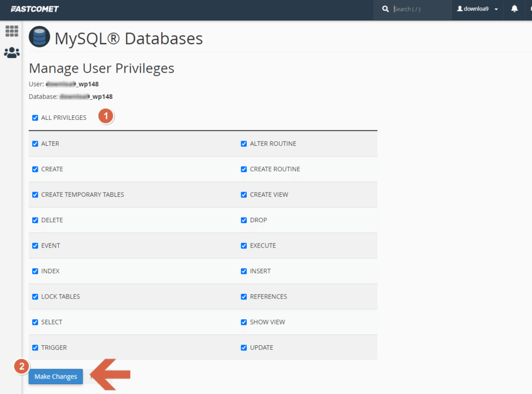Toggle the CREATE ROUTINE privilege
This screenshot has height=394, width=532.
(x=244, y=169)
